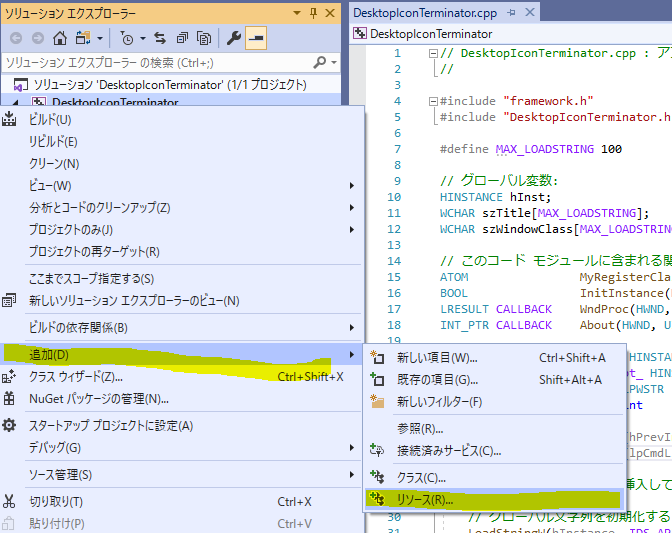Choose 切り取り(T) from context menu
This screenshot has height=533, width=672.
[182, 501]
